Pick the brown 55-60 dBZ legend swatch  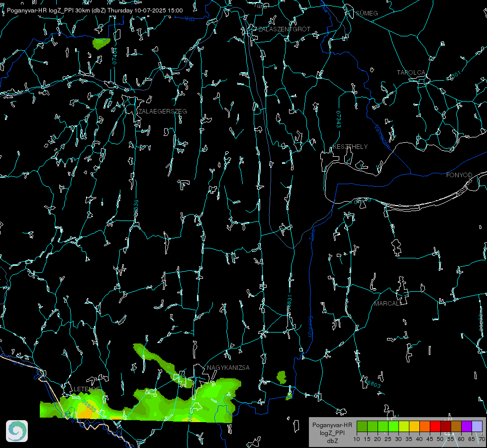[456, 426]
